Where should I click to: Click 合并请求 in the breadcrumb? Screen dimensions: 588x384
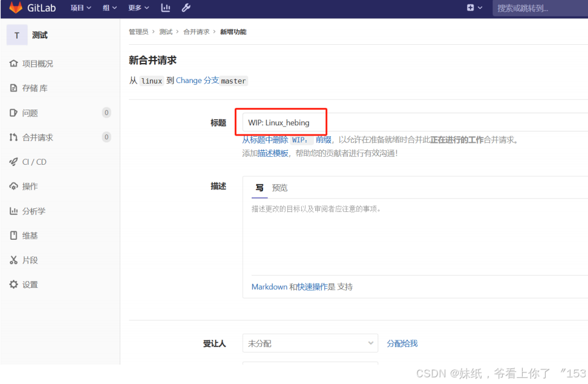pos(196,32)
